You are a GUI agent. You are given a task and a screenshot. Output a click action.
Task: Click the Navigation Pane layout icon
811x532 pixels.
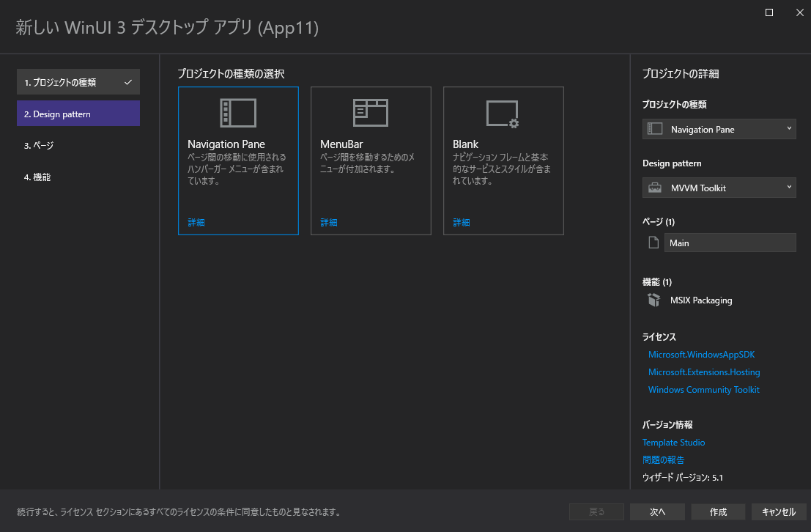[238, 113]
